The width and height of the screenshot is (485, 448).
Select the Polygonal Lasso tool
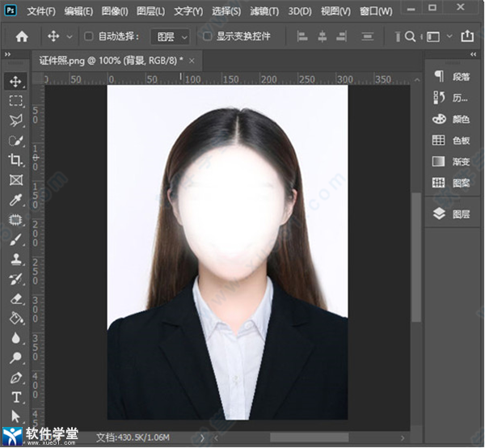click(x=15, y=120)
